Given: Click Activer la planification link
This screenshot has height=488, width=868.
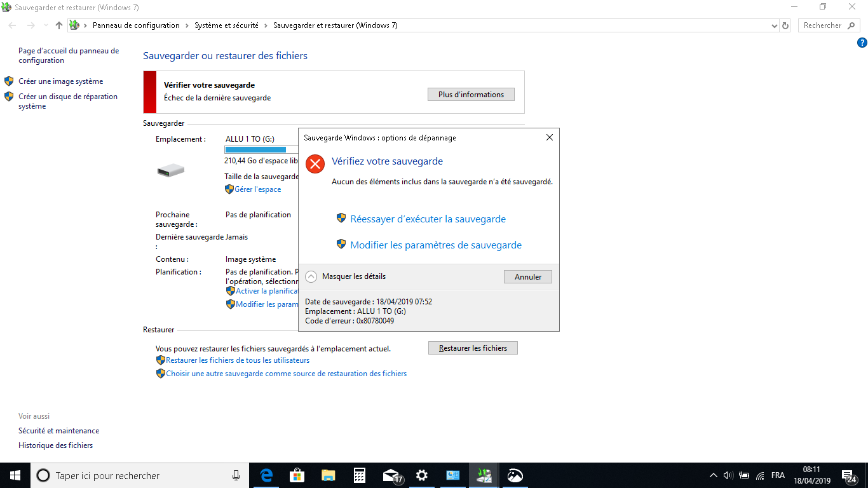Looking at the screenshot, I should click(268, 290).
